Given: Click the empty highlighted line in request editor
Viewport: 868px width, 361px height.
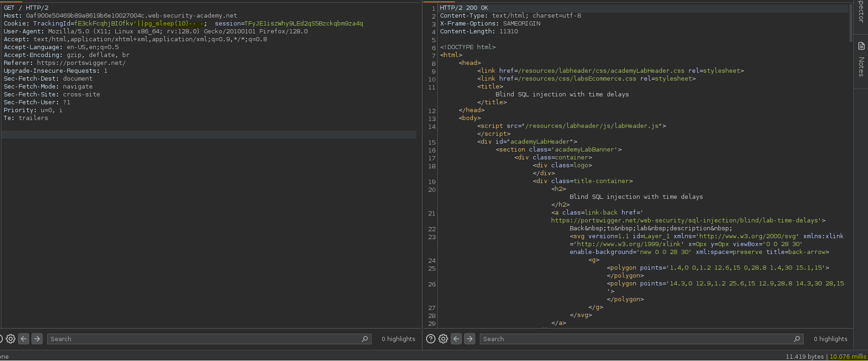Looking at the screenshot, I should (x=208, y=134).
